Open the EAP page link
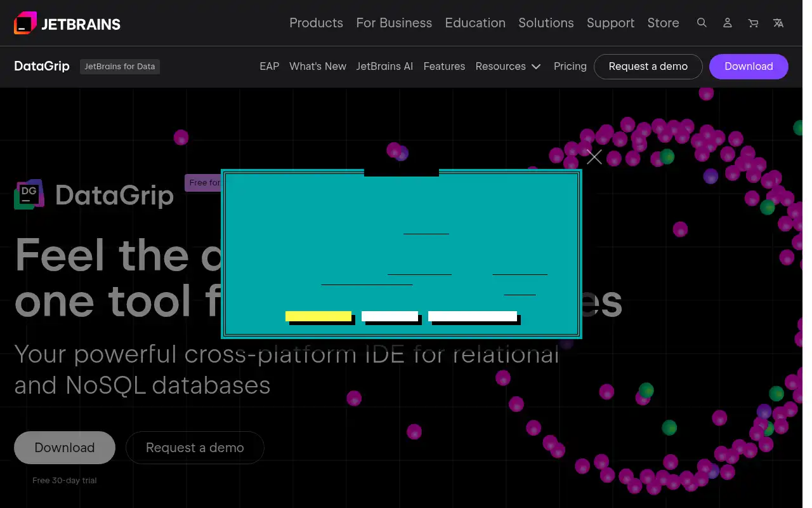 [270, 66]
